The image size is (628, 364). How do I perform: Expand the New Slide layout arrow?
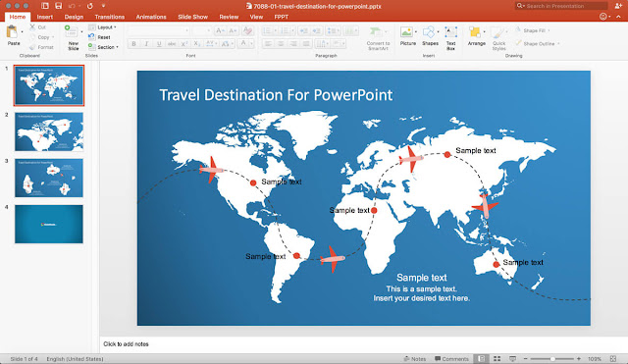pos(82,31)
